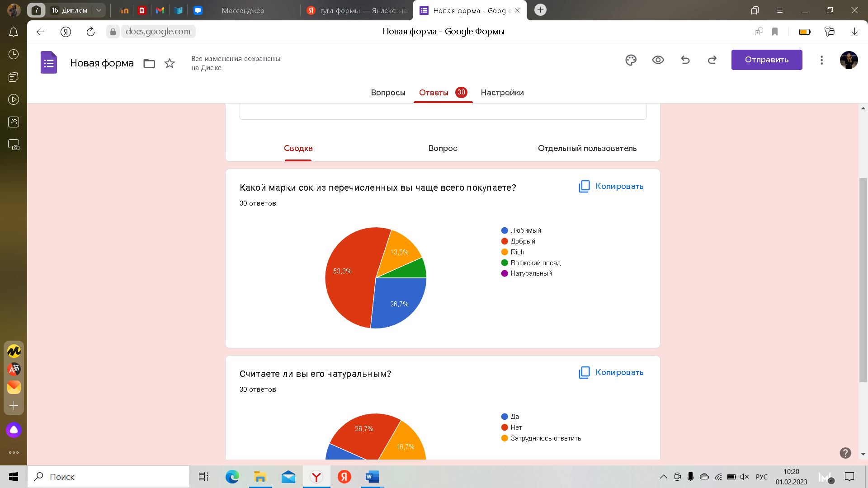Image resolution: width=868 pixels, height=488 pixels.
Task: Open Alice assistant purple icon in sidebar
Action: pyautogui.click(x=14, y=430)
